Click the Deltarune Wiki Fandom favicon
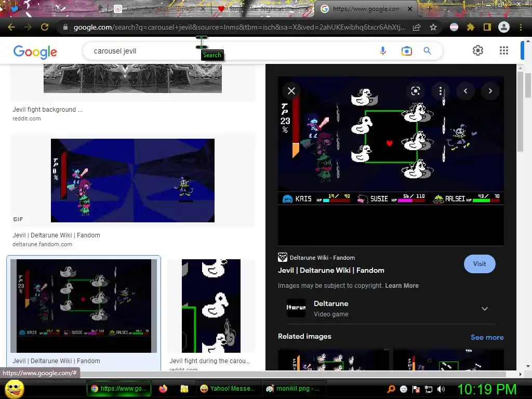Screen dimensions: 532x399 (282, 258)
